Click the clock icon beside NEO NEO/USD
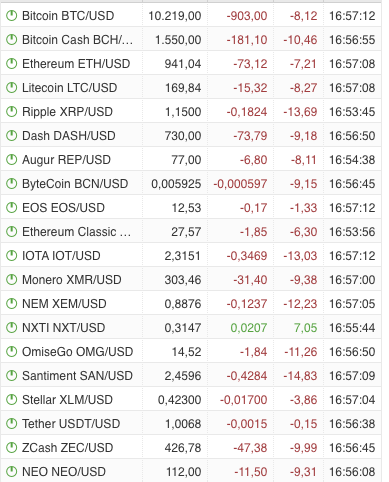The image size is (389, 482). coord(12,472)
